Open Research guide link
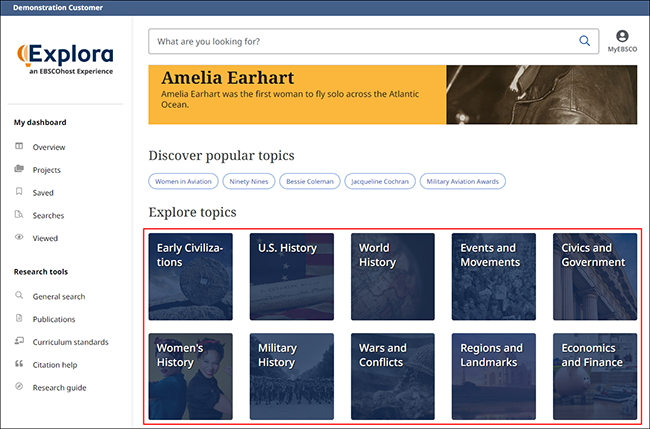650x429 pixels. [59, 388]
